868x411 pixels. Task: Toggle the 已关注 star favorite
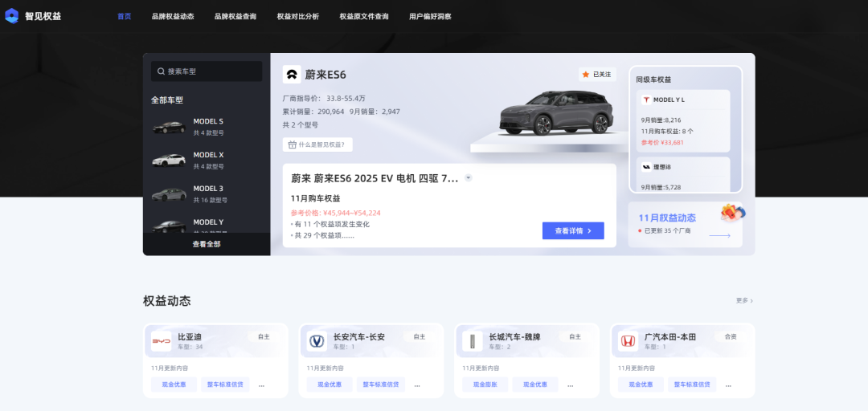[x=597, y=74]
